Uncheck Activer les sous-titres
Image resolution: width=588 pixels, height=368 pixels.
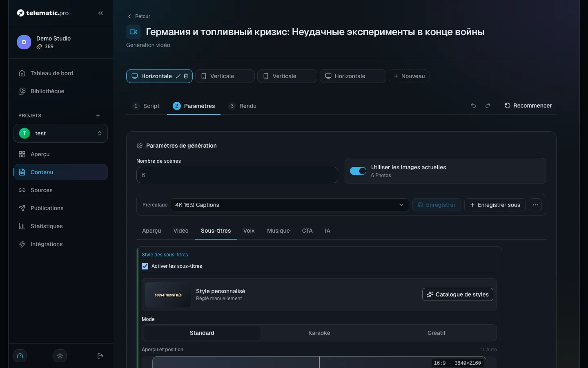point(145,266)
